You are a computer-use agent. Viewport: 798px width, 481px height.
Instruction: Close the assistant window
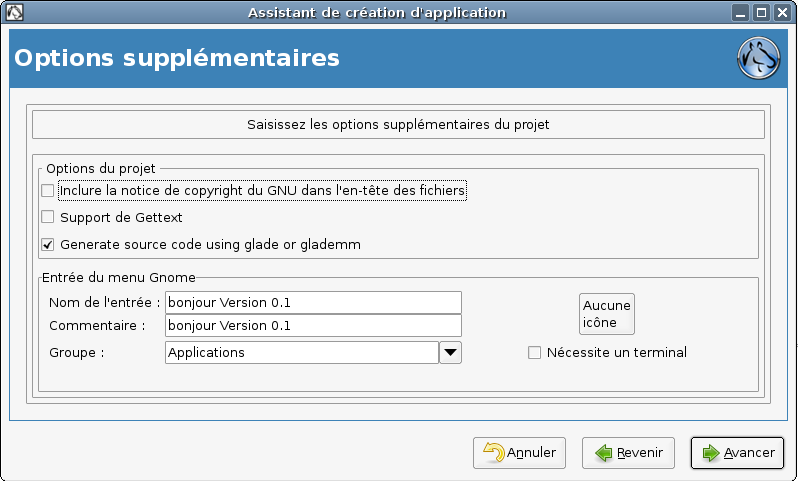click(782, 13)
